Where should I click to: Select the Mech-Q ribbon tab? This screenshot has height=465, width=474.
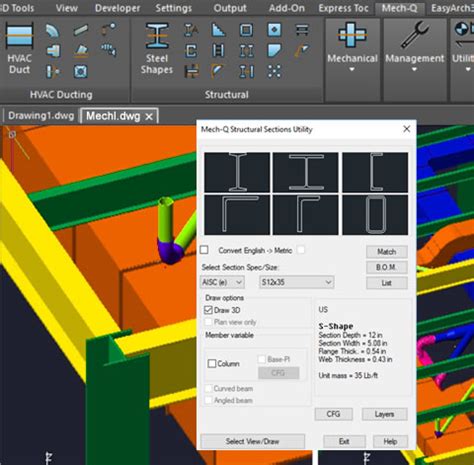pos(399,8)
